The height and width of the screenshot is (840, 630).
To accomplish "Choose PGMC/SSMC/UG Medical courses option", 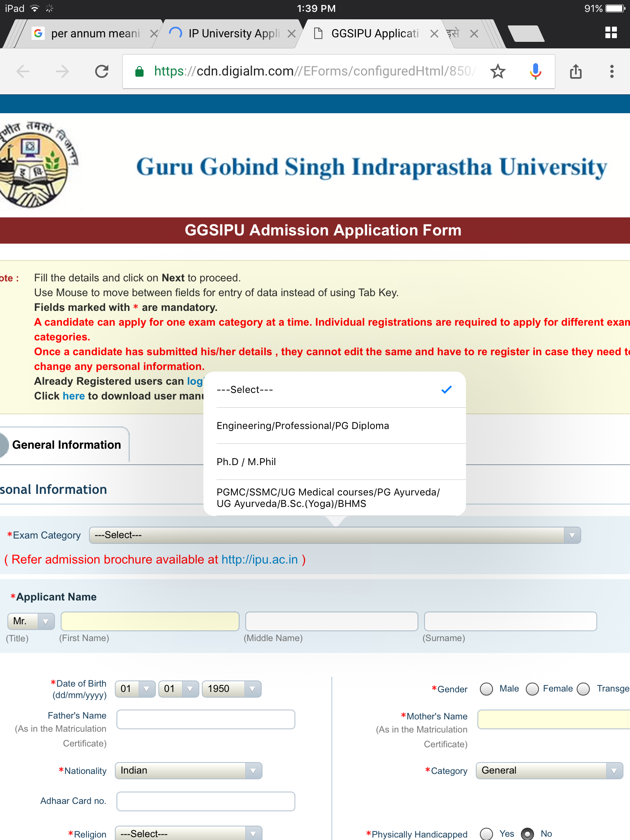I will pyautogui.click(x=335, y=498).
